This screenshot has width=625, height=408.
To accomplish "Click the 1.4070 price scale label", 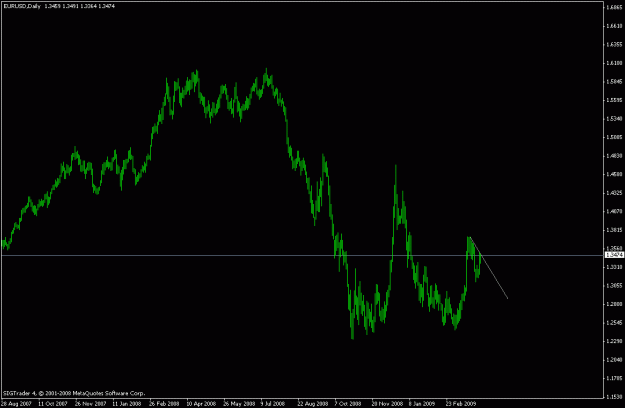I will click(614, 212).
